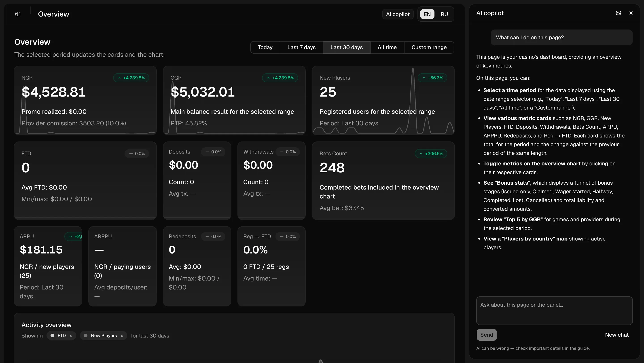Select the Reg → FTD metric card
The width and height of the screenshot is (644, 363).
(x=271, y=266)
